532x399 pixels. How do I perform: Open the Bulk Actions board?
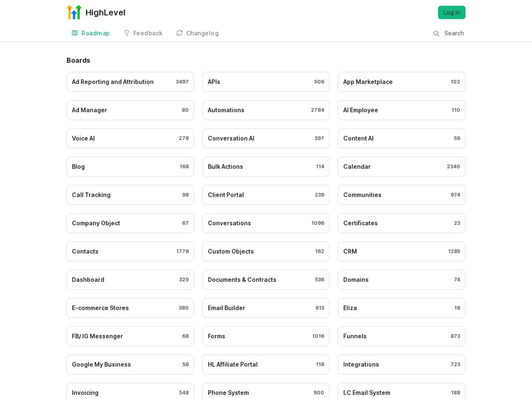coord(266,167)
